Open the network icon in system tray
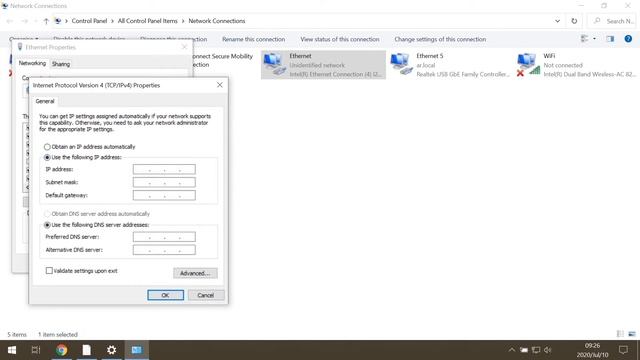 pos(536,350)
